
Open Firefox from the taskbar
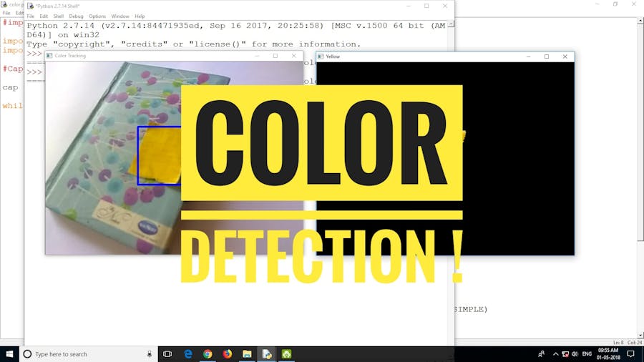[228, 353]
